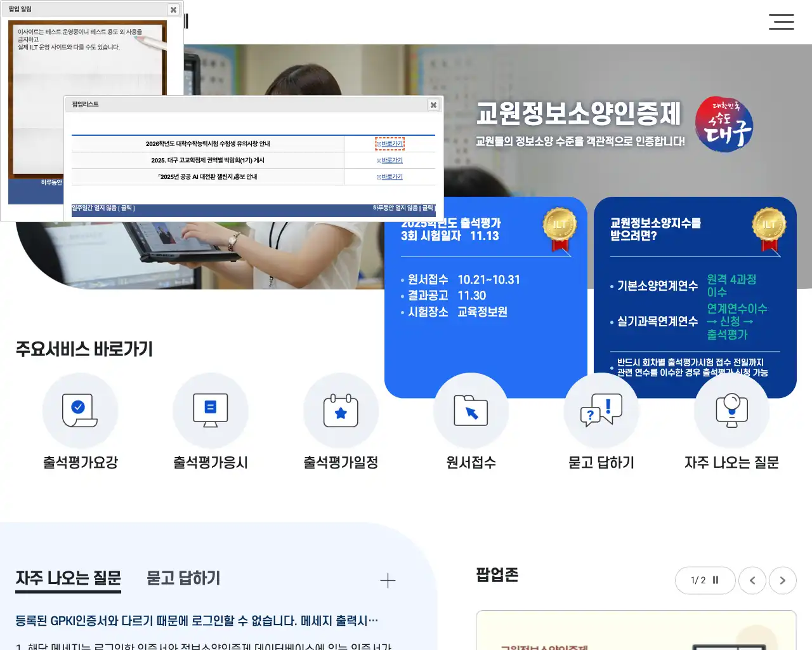The height and width of the screenshot is (650, 812).
Task: Open the 출석평가일정 calendar icon
Action: click(x=341, y=410)
